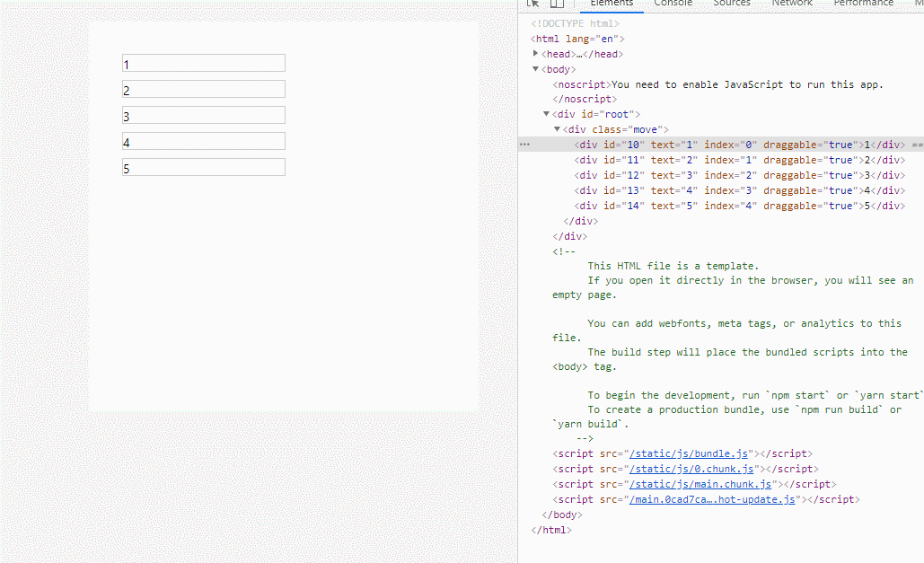Open the Performance tab
Viewport: 924px width, 563px height.
coord(863,4)
